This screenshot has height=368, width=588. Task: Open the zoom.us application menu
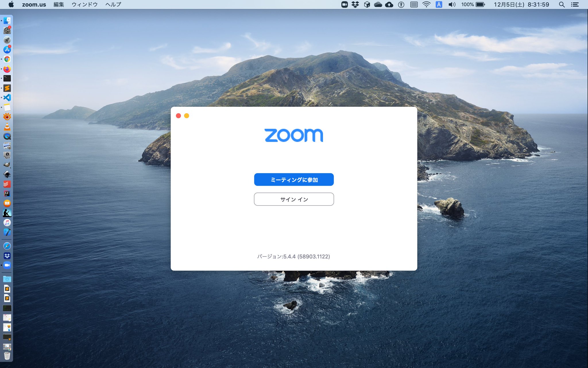click(x=34, y=4)
